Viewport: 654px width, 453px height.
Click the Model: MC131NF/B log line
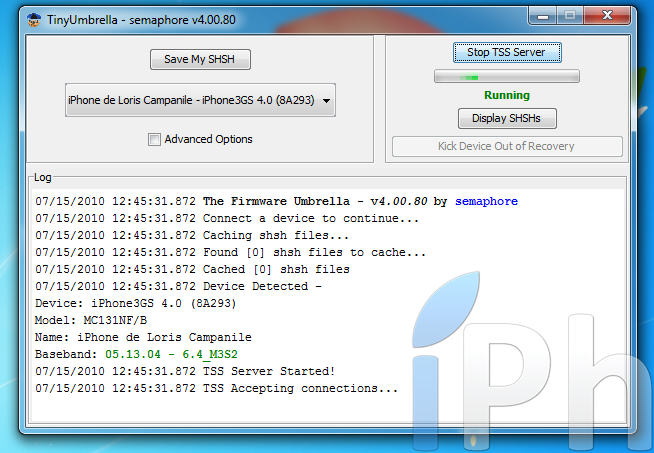coord(90,321)
